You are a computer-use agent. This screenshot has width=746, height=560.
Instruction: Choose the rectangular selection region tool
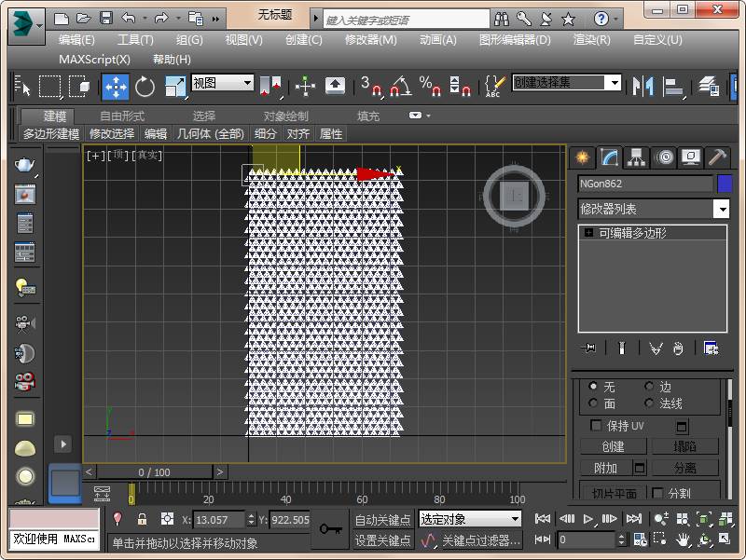[49, 87]
